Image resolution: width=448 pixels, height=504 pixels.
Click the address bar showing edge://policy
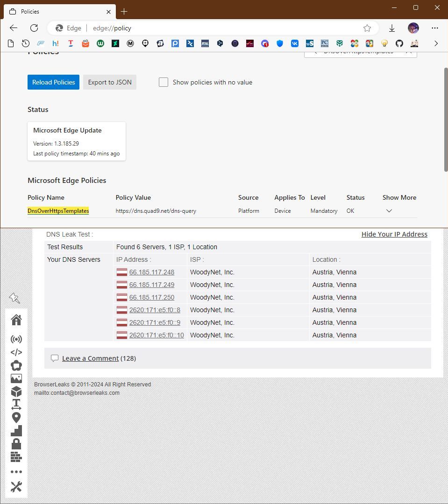click(x=213, y=28)
